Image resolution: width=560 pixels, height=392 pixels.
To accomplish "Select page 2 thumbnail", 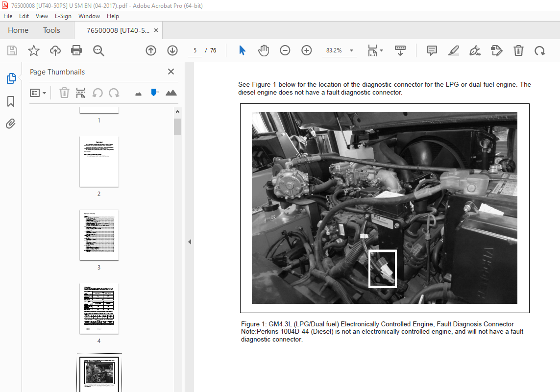I will click(x=99, y=161).
